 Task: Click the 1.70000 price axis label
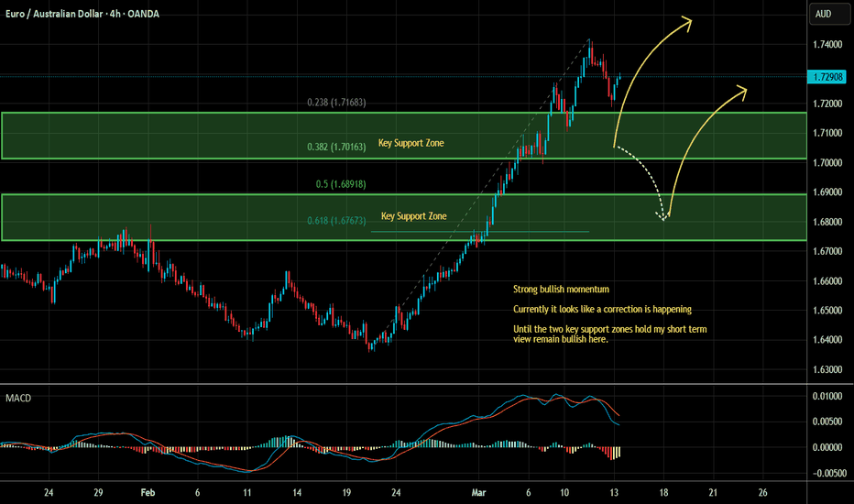827,163
